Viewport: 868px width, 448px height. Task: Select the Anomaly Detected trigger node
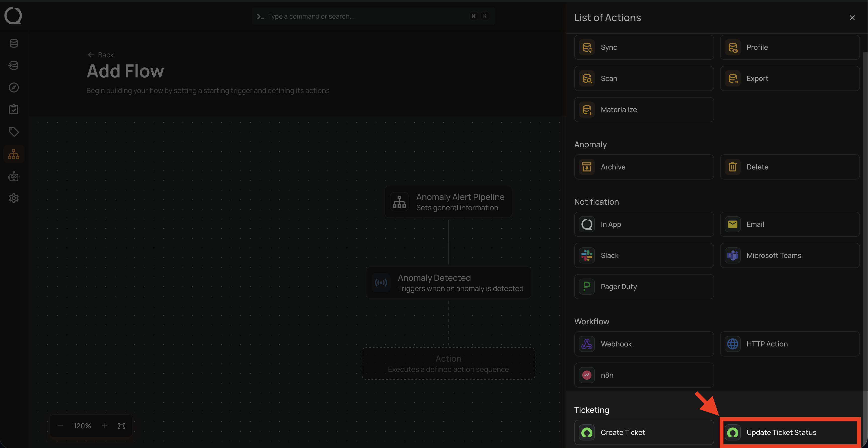pos(449,283)
